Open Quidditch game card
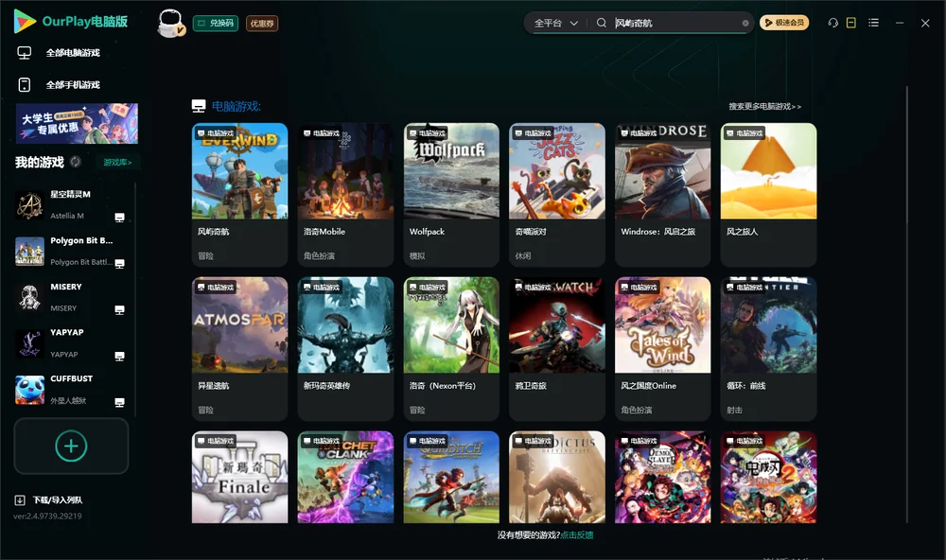This screenshot has width=946, height=560. 451,477
